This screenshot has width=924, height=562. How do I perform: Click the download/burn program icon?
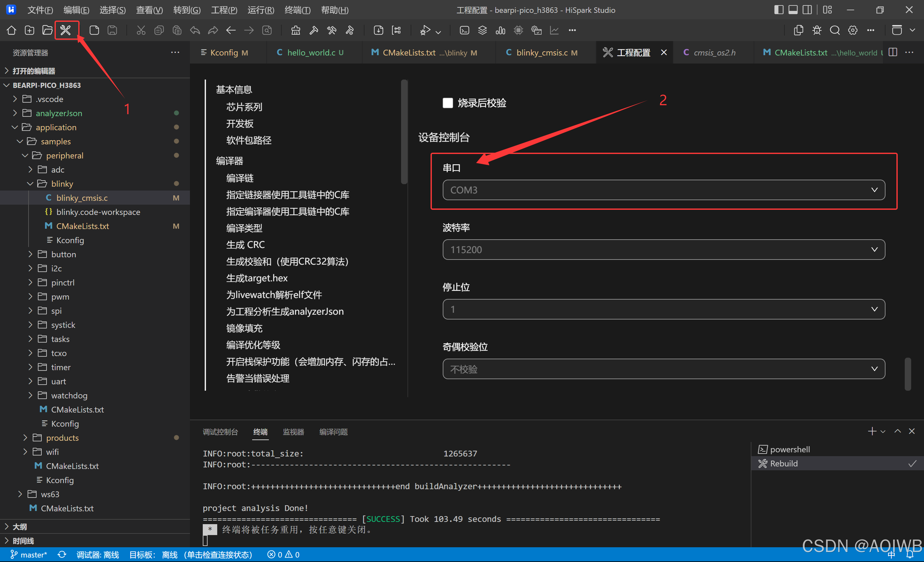pos(378,30)
